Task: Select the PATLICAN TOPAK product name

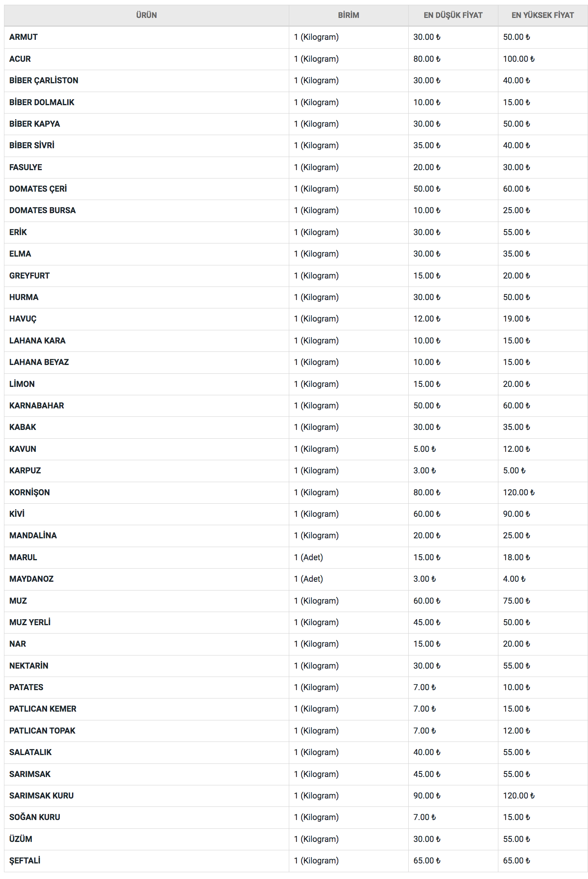Action: pos(42,731)
